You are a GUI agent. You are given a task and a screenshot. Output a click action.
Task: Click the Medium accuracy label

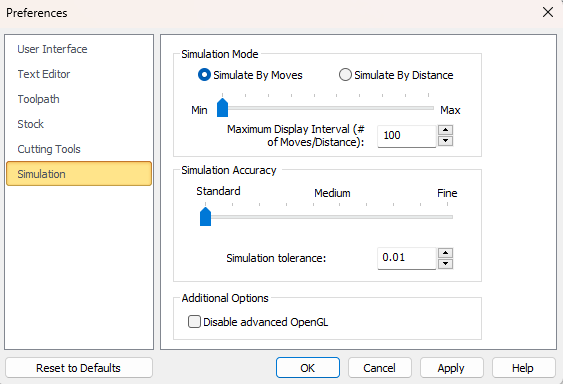click(332, 193)
